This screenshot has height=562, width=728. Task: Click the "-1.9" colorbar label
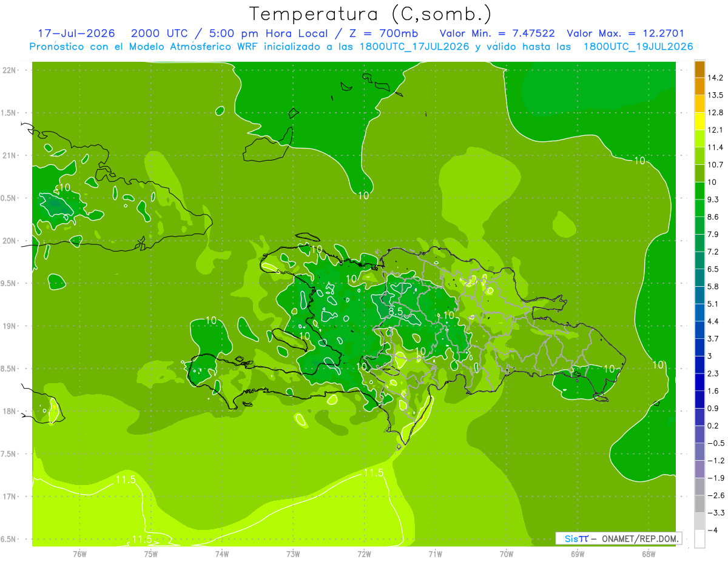pyautogui.click(x=716, y=478)
